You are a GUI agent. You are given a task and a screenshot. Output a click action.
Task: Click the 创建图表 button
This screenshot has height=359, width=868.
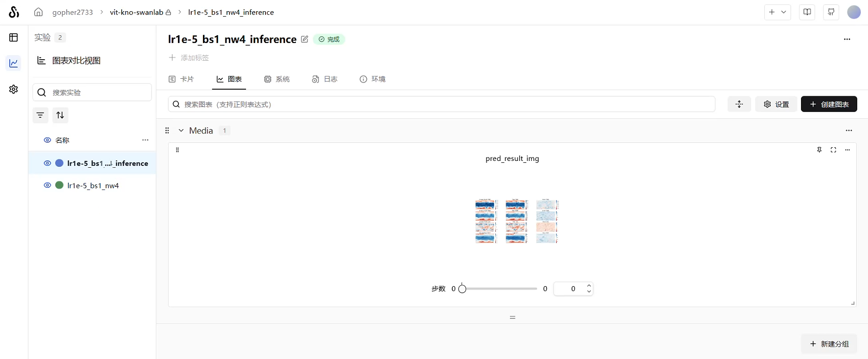pyautogui.click(x=828, y=104)
